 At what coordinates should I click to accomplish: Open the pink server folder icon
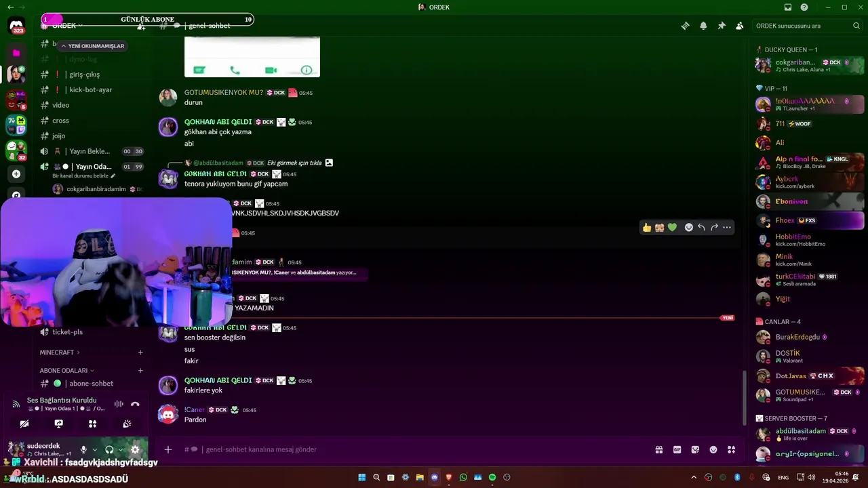point(16,52)
